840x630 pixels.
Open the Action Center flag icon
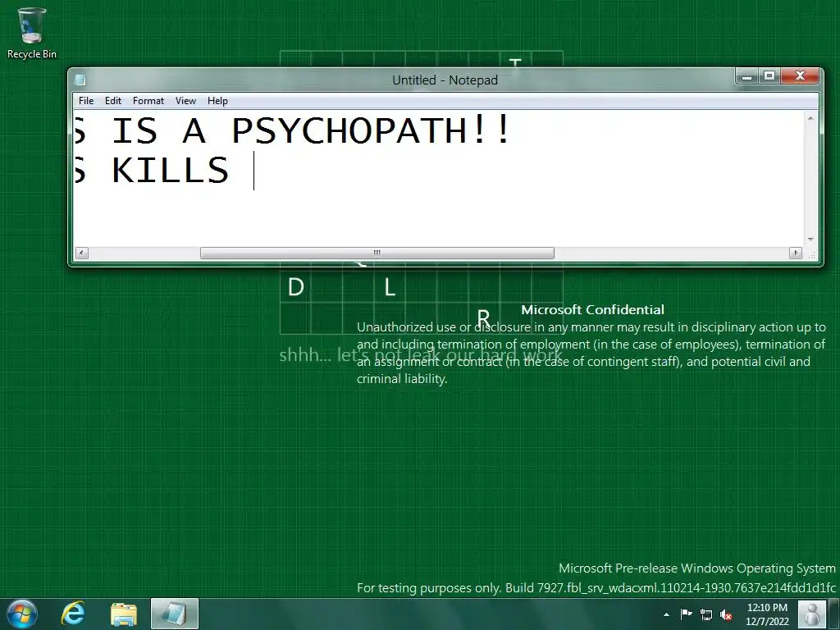687,614
